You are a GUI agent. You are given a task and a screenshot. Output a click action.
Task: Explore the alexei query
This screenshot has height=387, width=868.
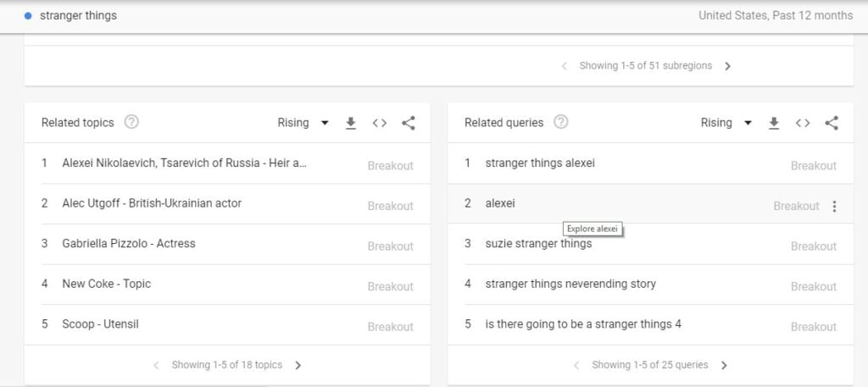click(500, 203)
